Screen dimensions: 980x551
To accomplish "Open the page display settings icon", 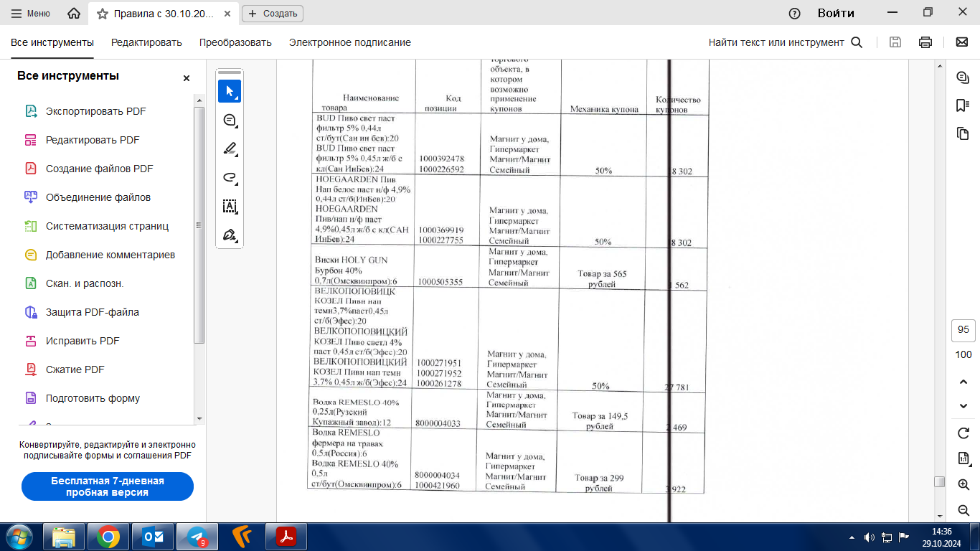I will 963,458.
